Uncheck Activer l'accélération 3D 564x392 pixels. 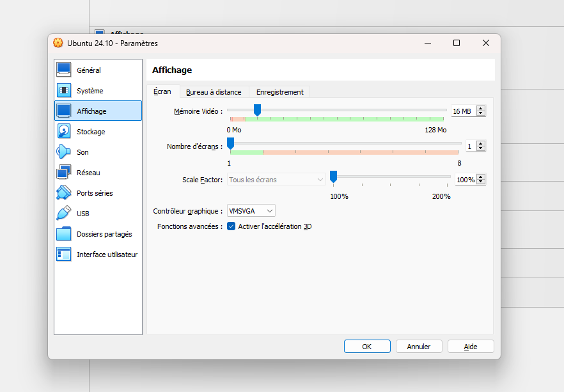coord(231,226)
